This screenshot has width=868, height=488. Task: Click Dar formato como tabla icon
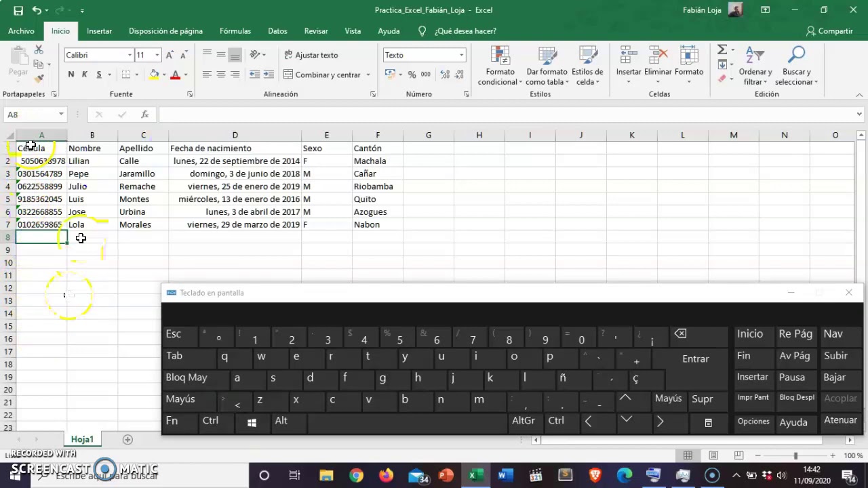pos(547,66)
